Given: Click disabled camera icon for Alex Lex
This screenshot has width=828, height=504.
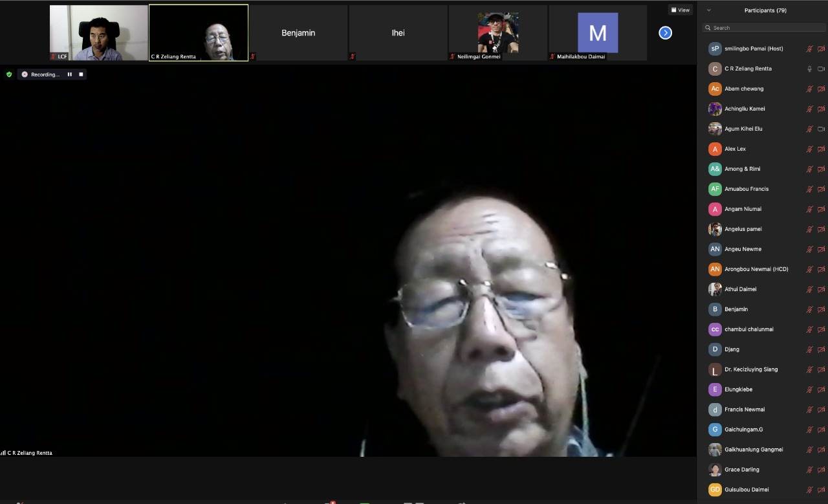Looking at the screenshot, I should click(x=821, y=149).
